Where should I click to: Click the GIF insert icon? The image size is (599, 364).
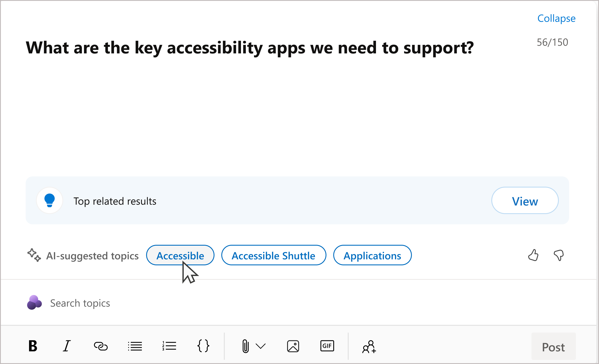[x=327, y=346]
